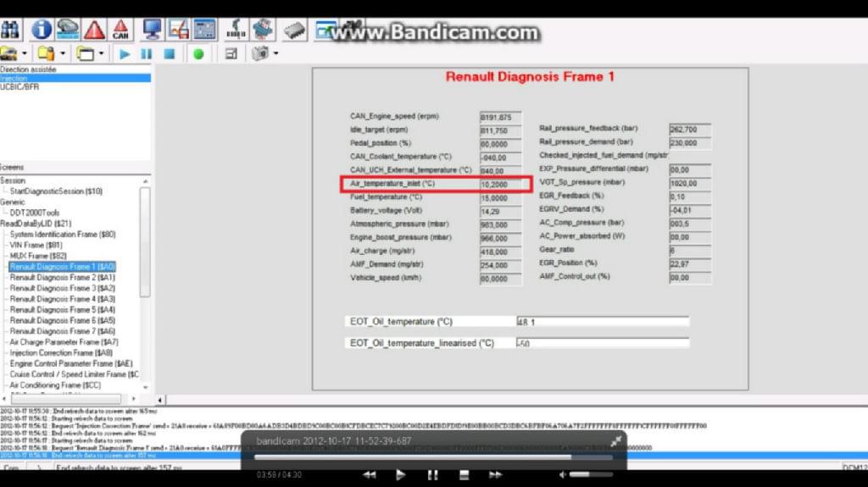Click the video player stop button
The image size is (868, 487).
[x=464, y=475]
